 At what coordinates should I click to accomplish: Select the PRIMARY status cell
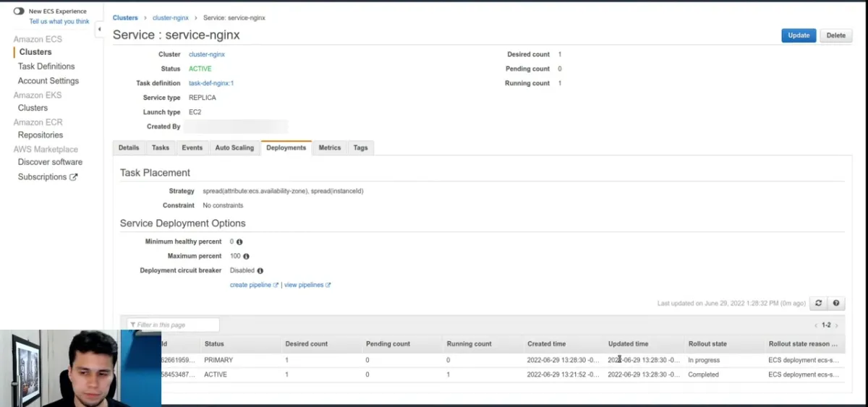218,360
